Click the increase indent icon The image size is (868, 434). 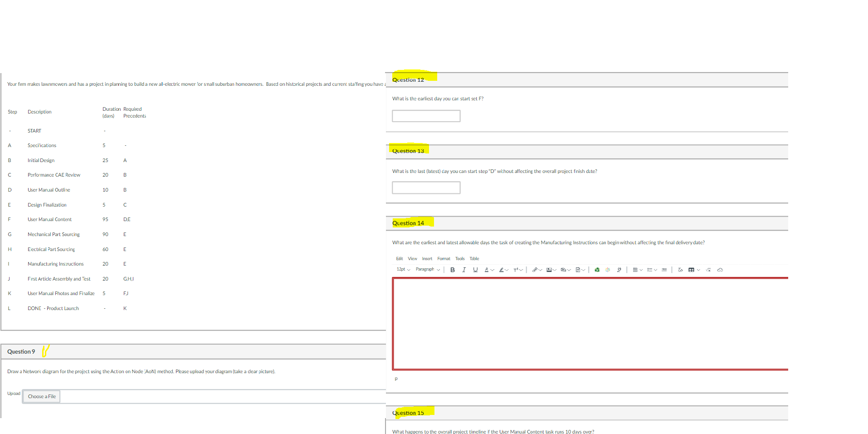pyautogui.click(x=664, y=270)
